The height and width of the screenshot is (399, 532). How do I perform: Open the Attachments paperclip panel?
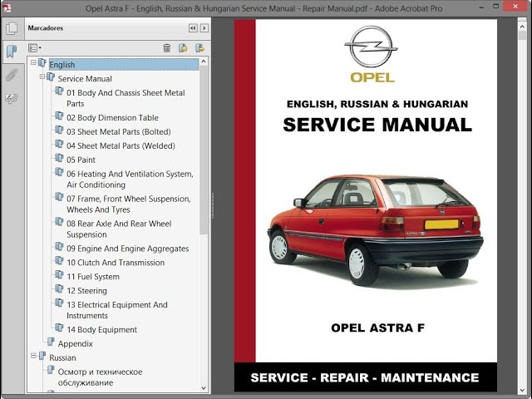(12, 75)
